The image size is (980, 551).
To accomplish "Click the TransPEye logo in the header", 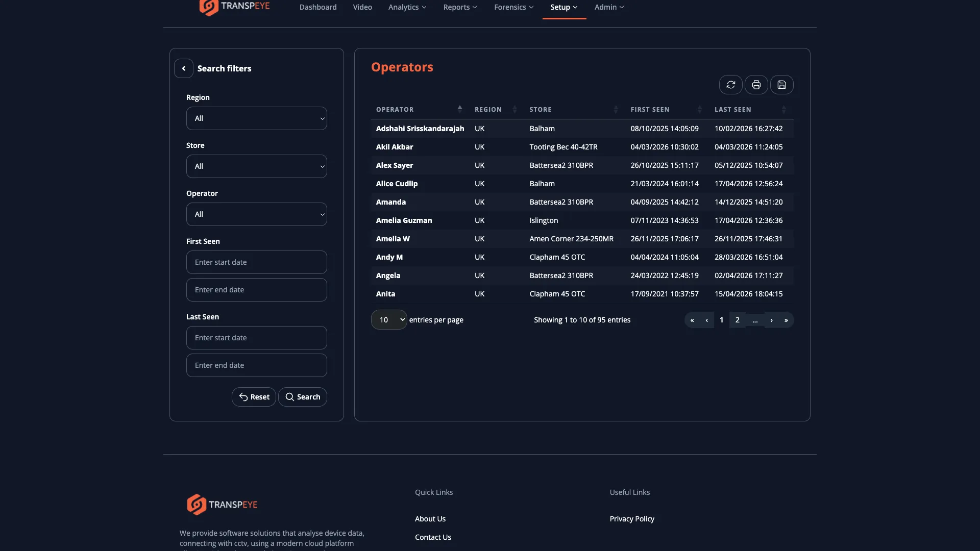I will point(233,7).
